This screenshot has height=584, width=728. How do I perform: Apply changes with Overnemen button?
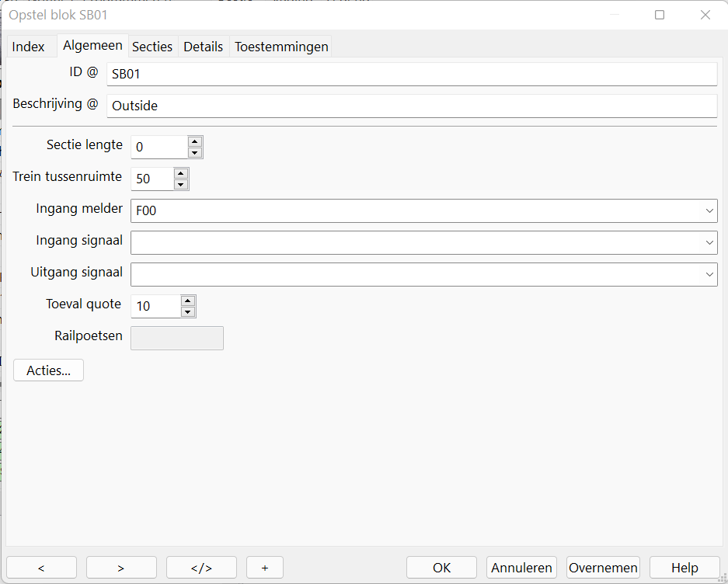point(603,568)
